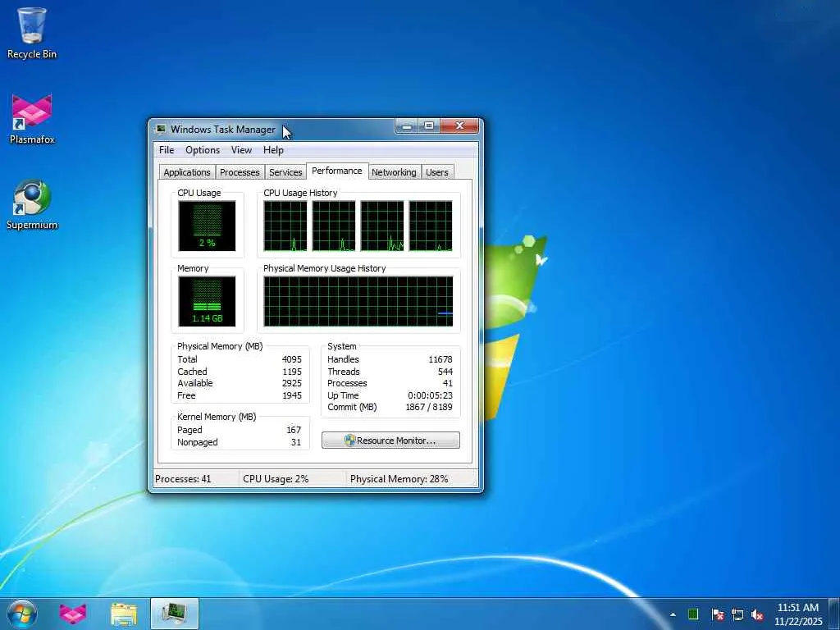Screen dimensions: 840x630
Task: Open the Recycle Bin desktop icon
Action: tap(32, 33)
